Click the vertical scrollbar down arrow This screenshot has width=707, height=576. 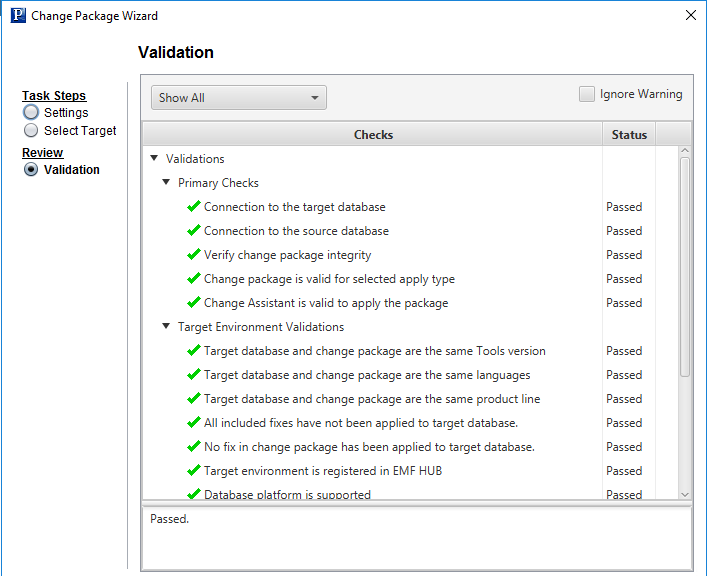[x=685, y=494]
